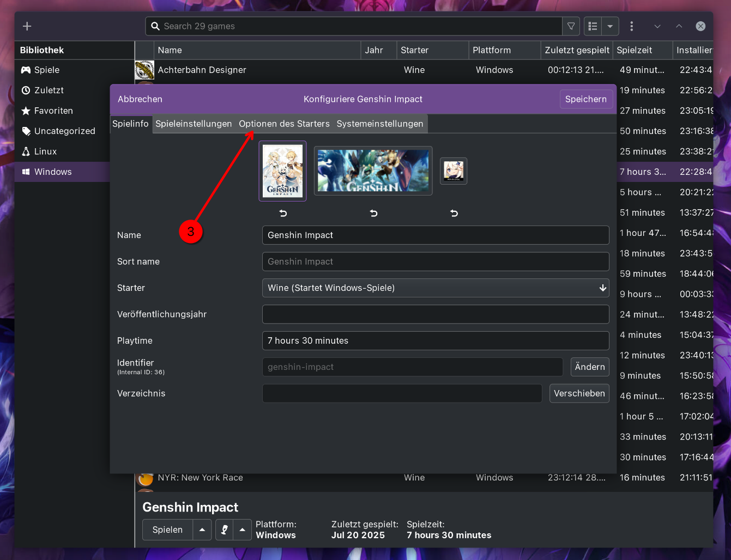The height and width of the screenshot is (560, 731).
Task: Open the Optionen des Starters tab
Action: [284, 124]
